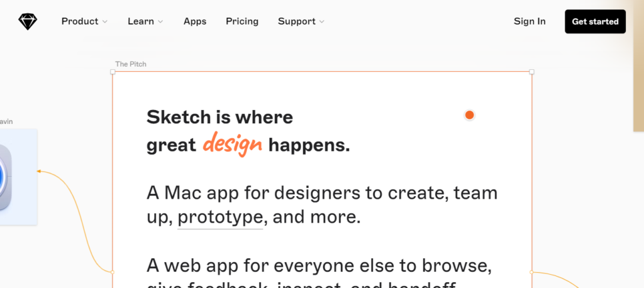The image size is (644, 288).
Task: Select the top-left artboard resize handle
Action: click(x=113, y=72)
